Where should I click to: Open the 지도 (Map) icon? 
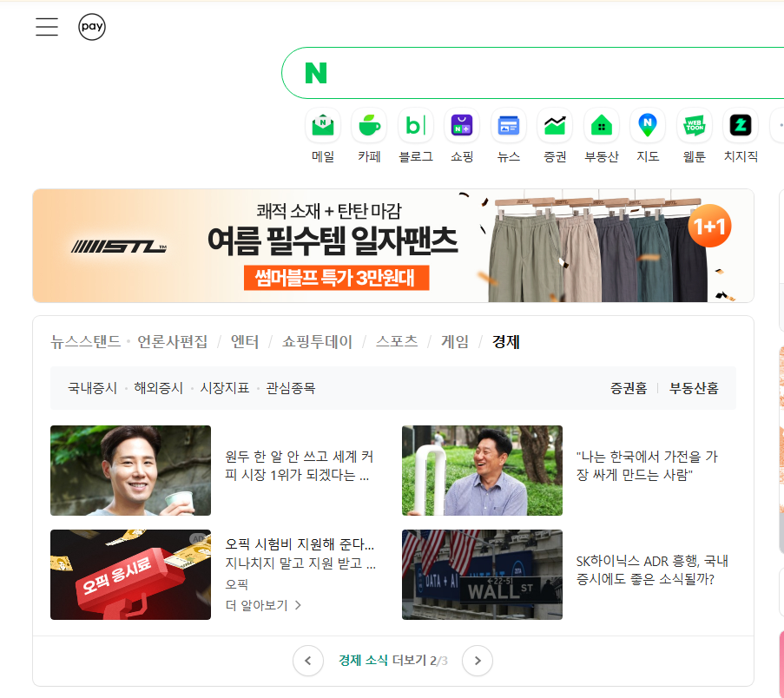coord(648,125)
